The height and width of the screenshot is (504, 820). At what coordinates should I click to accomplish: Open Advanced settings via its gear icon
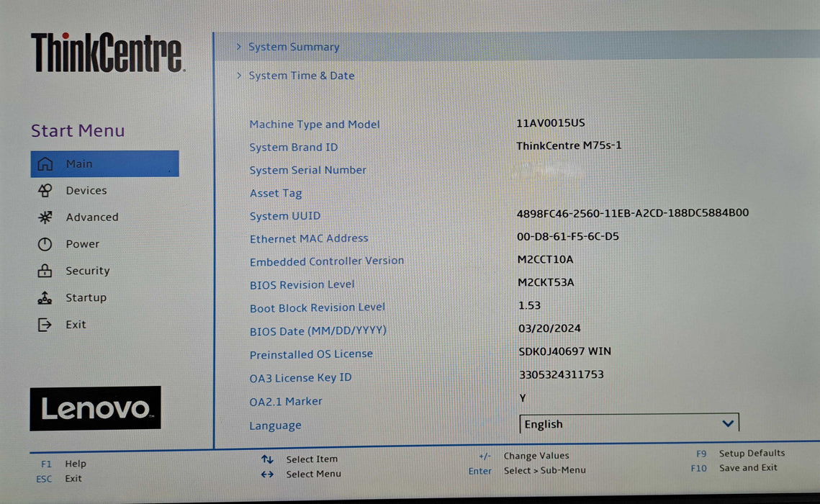click(44, 217)
